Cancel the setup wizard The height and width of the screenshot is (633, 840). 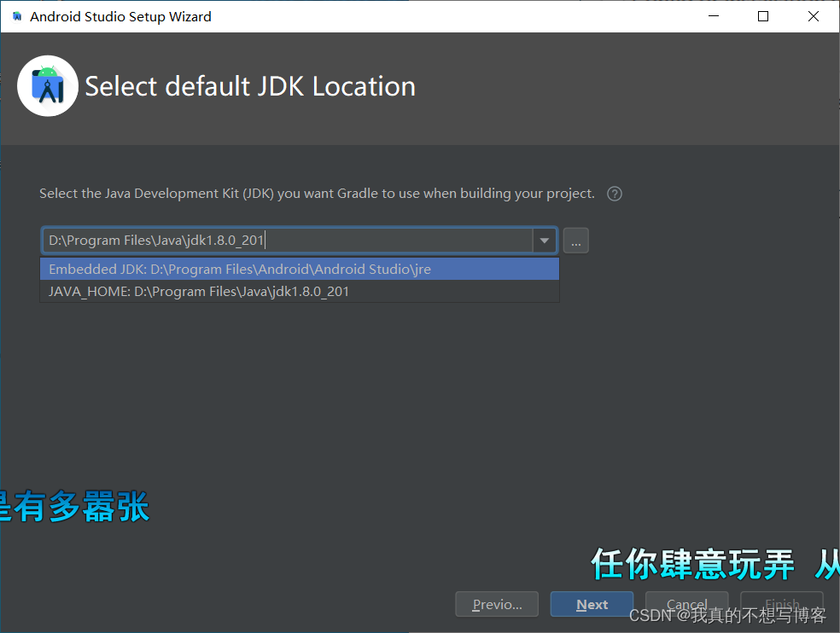tap(687, 604)
